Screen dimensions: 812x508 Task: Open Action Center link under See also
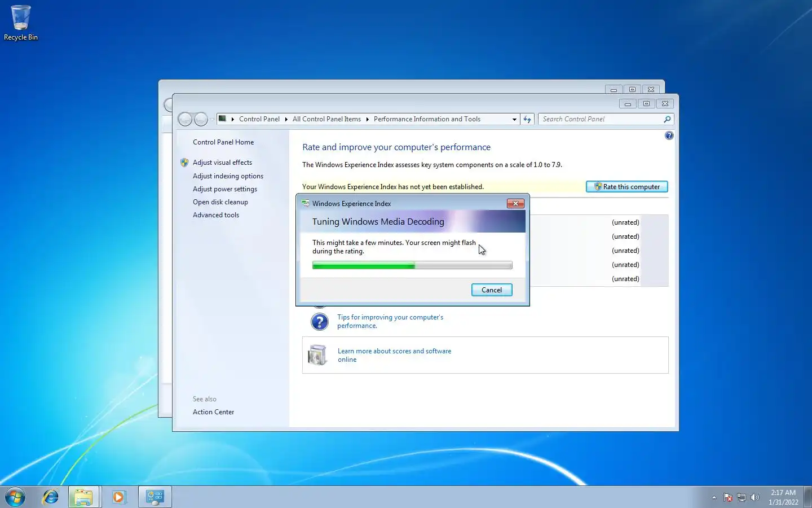pos(213,412)
